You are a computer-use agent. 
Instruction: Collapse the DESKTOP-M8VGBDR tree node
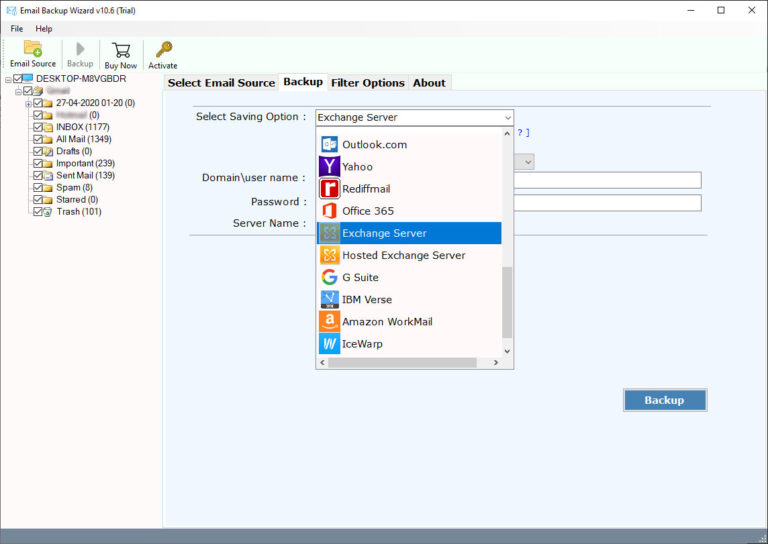[8, 79]
